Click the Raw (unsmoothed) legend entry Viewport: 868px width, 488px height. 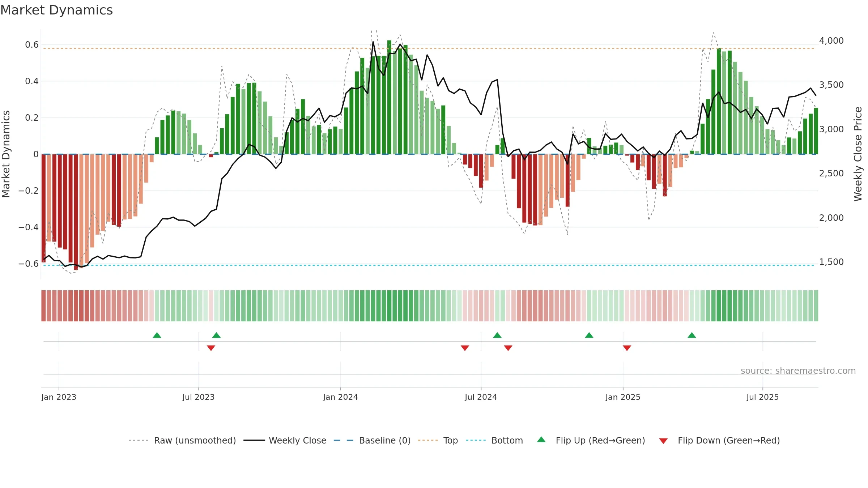point(182,440)
